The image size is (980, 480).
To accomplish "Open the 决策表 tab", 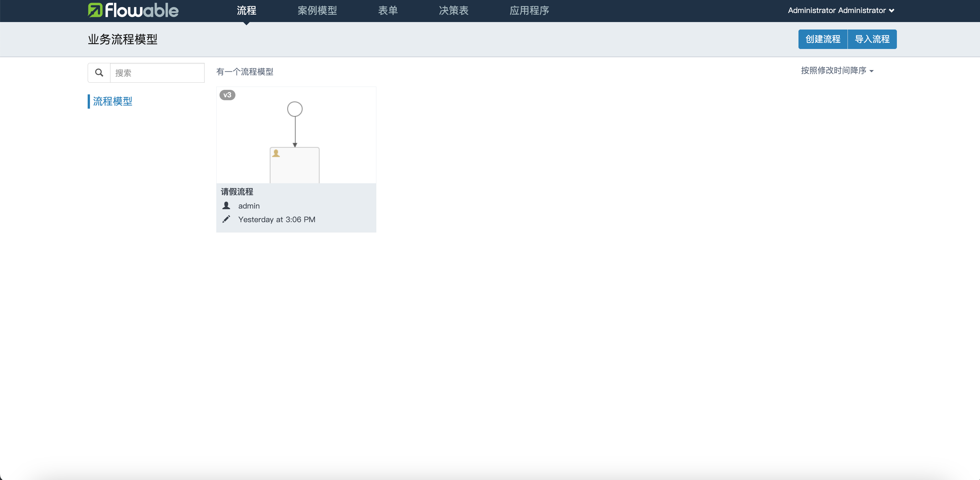I will click(x=454, y=10).
